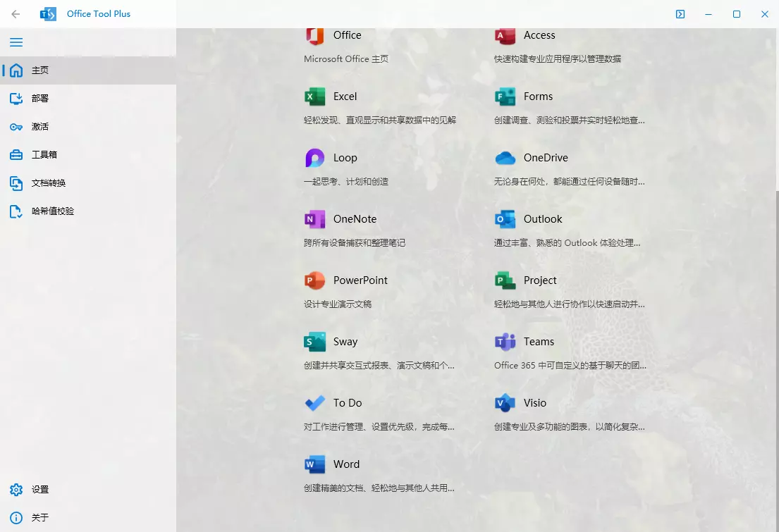Go to the 部署 (Deploy) page

point(40,99)
